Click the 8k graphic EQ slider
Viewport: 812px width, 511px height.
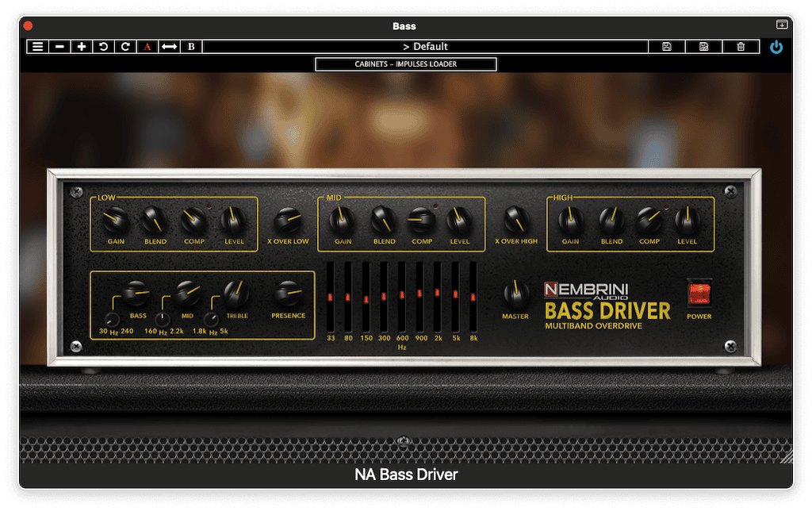473,298
